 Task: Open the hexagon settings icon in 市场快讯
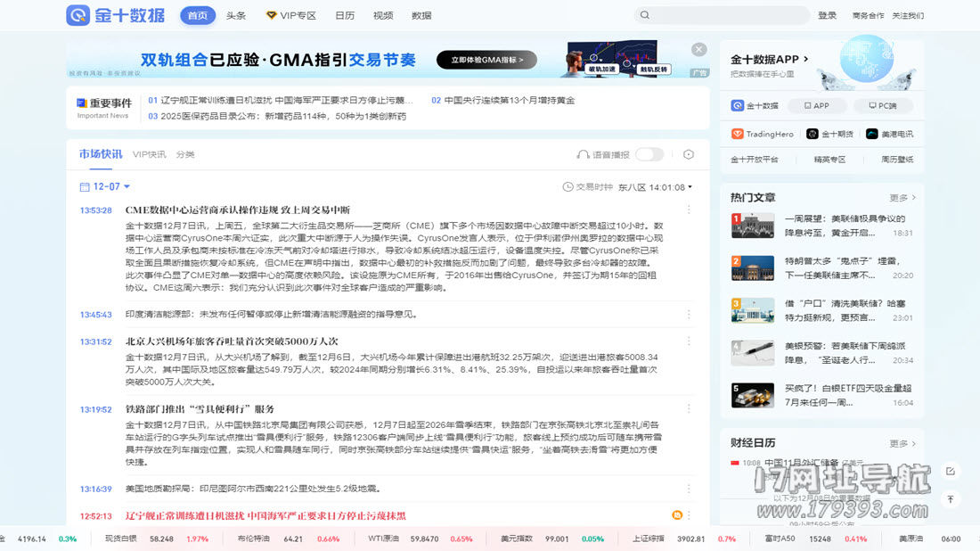pos(688,154)
